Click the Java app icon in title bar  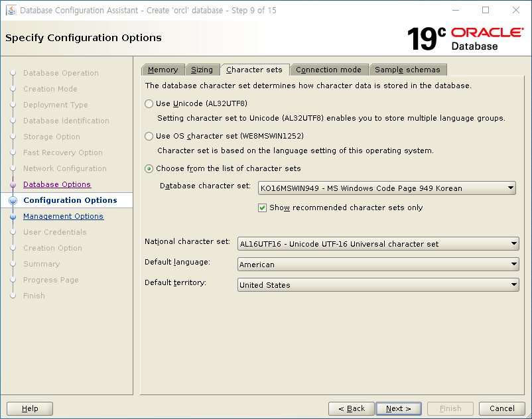pos(11,10)
